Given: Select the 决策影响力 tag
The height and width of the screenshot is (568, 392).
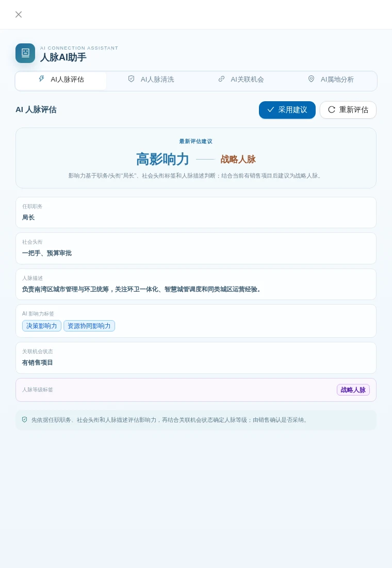Looking at the screenshot, I should pyautogui.click(x=42, y=326).
